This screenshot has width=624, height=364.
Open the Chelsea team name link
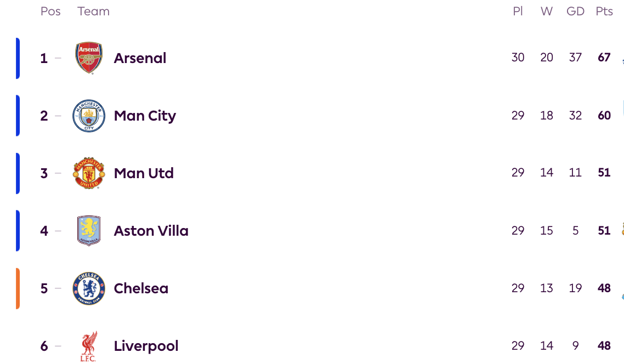pos(141,288)
